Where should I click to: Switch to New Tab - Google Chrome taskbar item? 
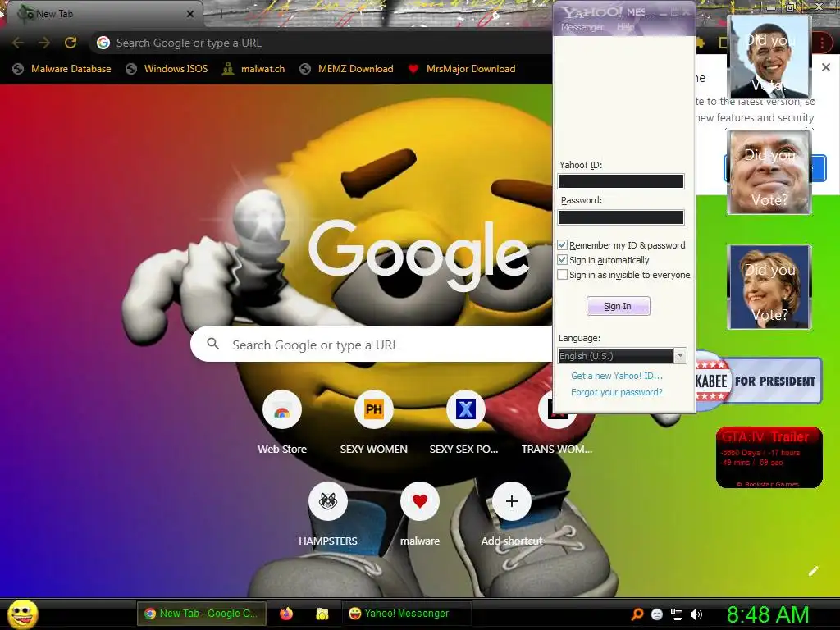(202, 614)
